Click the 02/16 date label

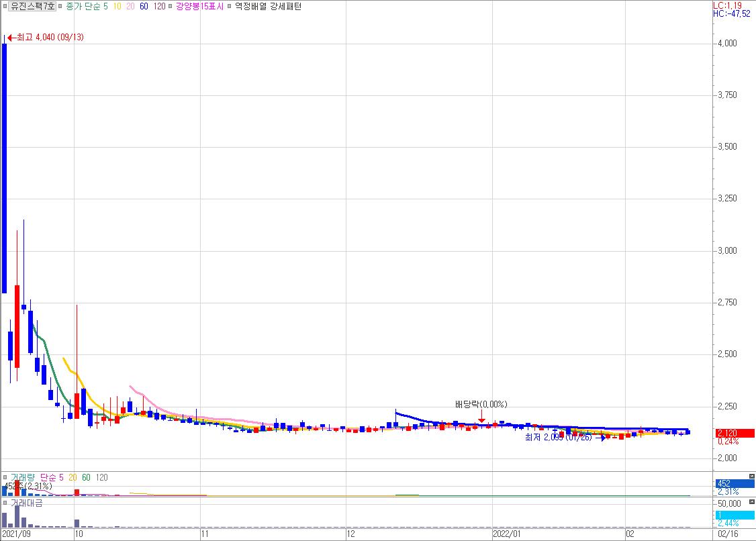(728, 534)
